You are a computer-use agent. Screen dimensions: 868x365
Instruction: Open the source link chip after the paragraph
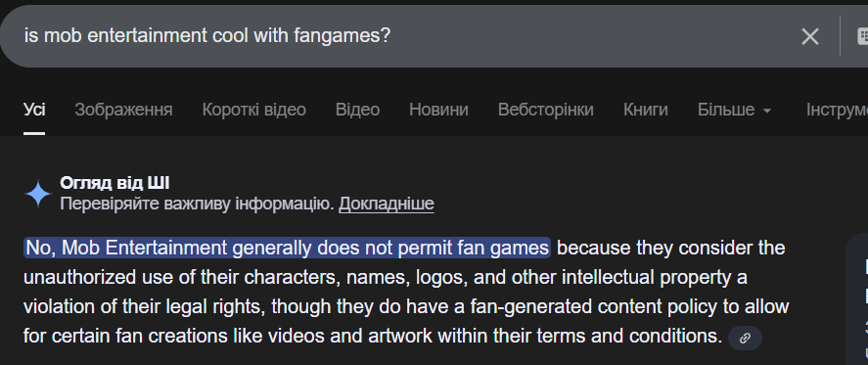[x=745, y=338]
